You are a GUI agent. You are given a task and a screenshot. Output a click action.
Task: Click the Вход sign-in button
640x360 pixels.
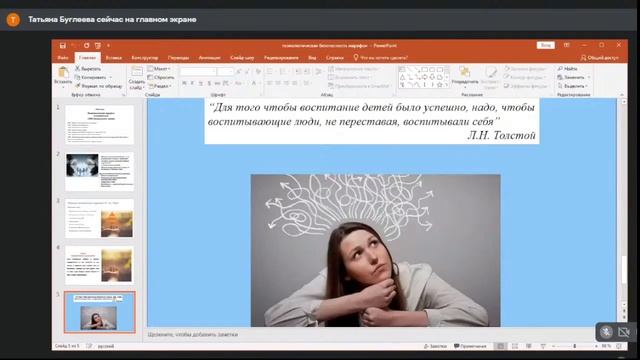[x=546, y=45]
